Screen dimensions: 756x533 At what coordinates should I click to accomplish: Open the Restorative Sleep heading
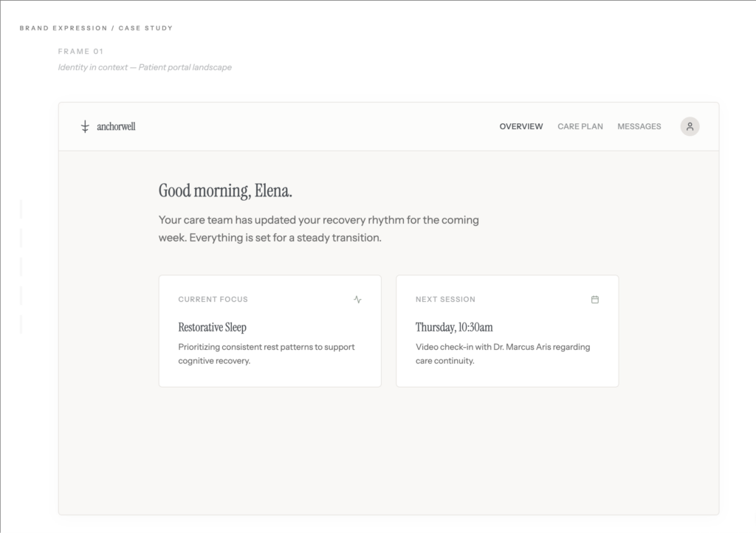[x=212, y=327]
